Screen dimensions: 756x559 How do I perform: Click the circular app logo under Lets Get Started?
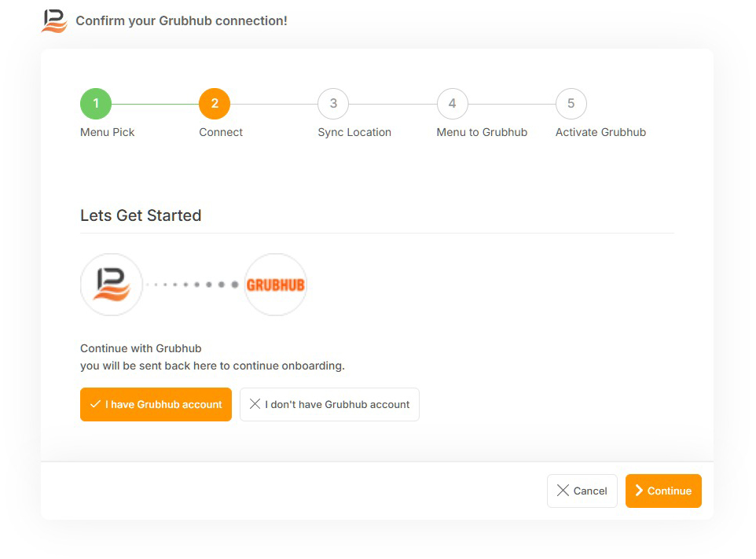[112, 285]
